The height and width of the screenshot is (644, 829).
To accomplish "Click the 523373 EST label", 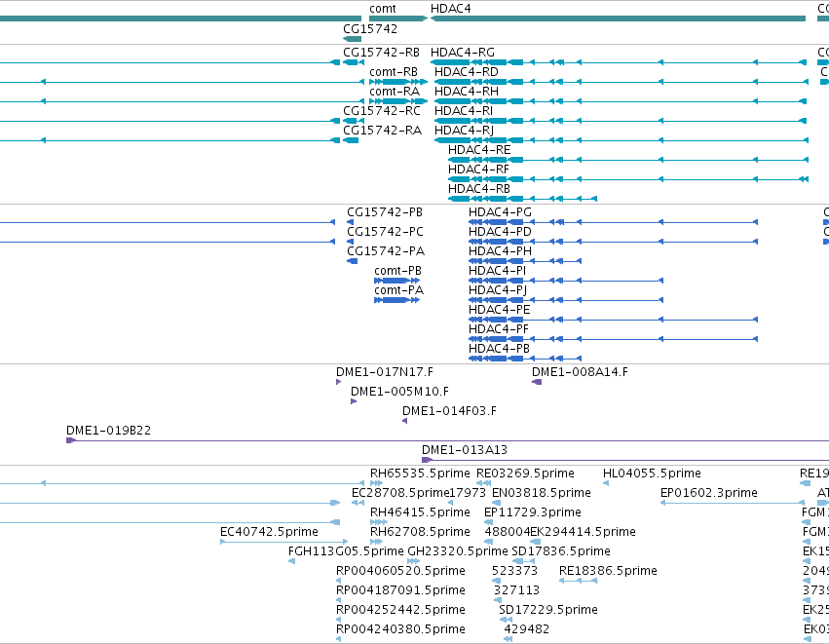I will (515, 572).
